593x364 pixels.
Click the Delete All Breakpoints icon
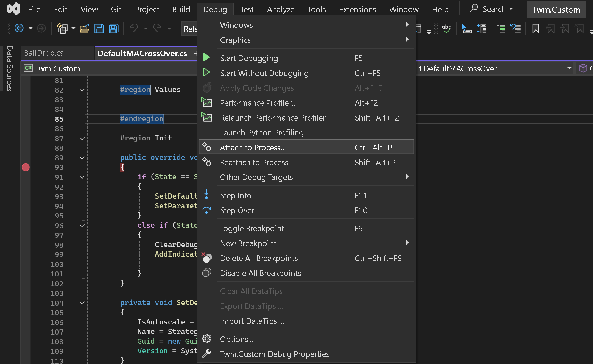[x=207, y=258]
